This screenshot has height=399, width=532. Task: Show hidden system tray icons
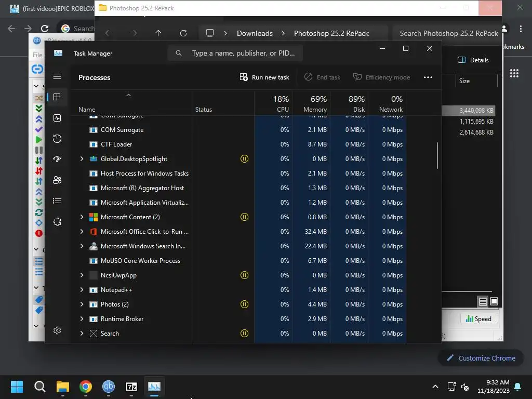(x=435, y=387)
